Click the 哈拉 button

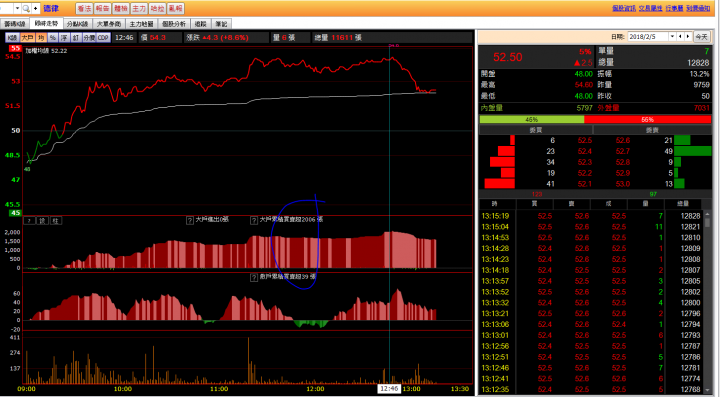click(158, 8)
